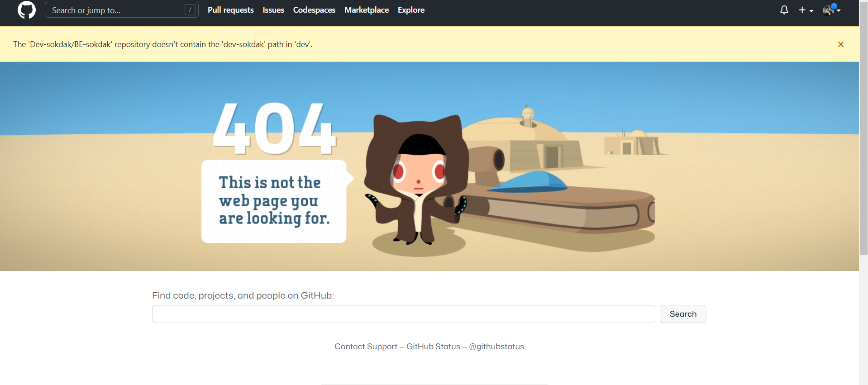Click the Search button
Viewport: 868px width, 385px height.
(x=682, y=314)
